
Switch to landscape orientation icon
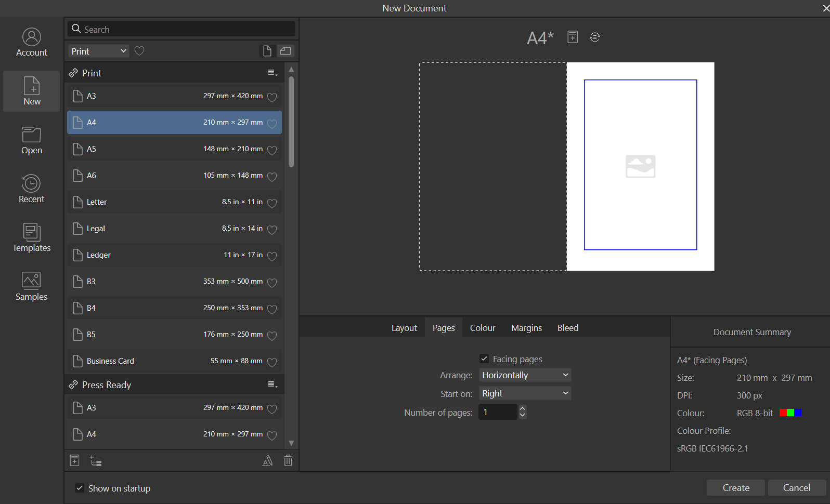[x=286, y=51]
